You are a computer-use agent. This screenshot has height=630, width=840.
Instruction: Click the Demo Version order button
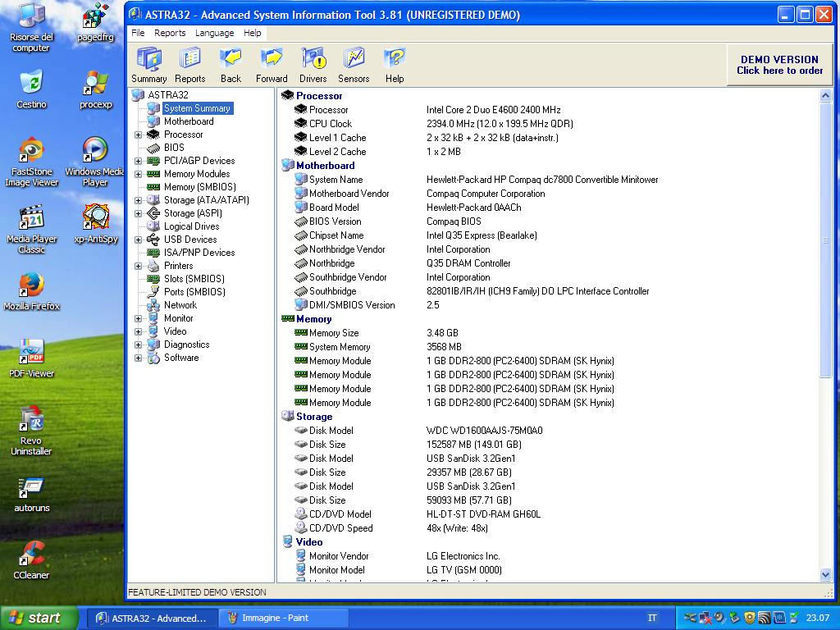click(779, 65)
